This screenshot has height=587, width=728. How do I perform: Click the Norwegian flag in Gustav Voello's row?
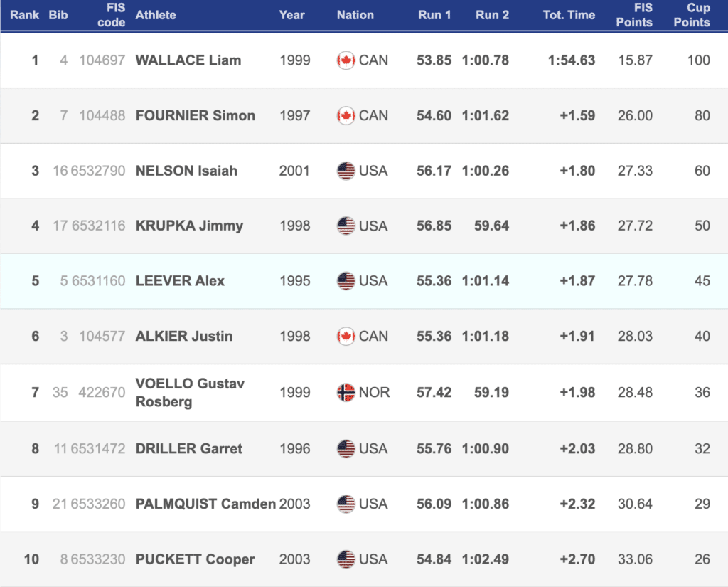(346, 392)
